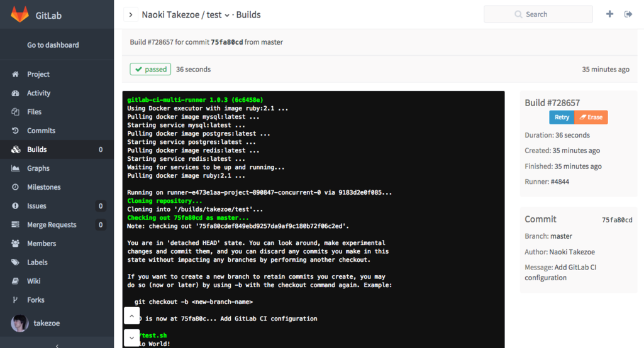Image resolution: width=644 pixels, height=348 pixels.
Task: Click the GitLab fox logo
Action: click(x=19, y=14)
